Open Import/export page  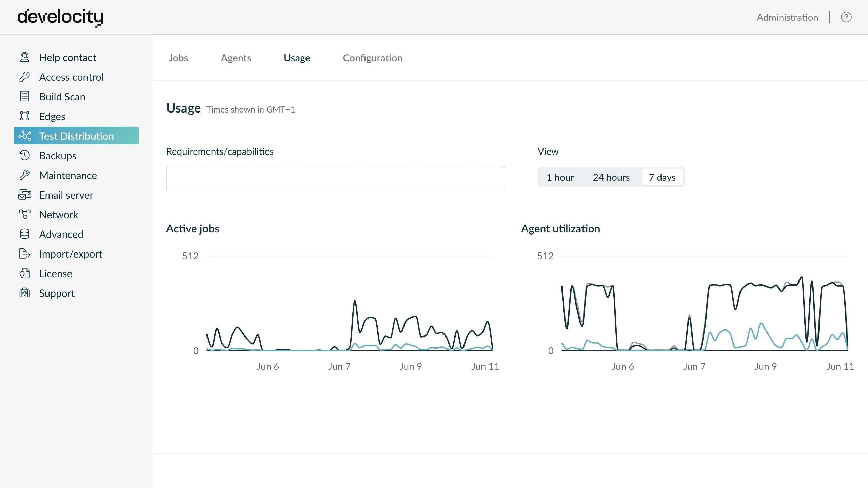[71, 254]
